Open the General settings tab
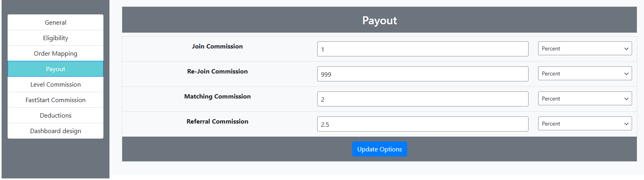Screen dimensions: 644x180 coord(55,23)
